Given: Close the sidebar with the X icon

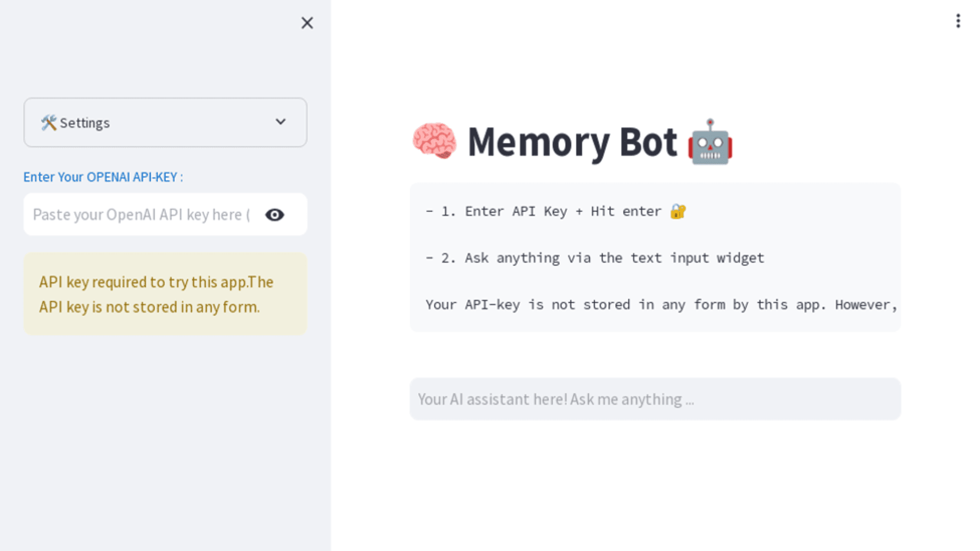Looking at the screenshot, I should tap(307, 23).
